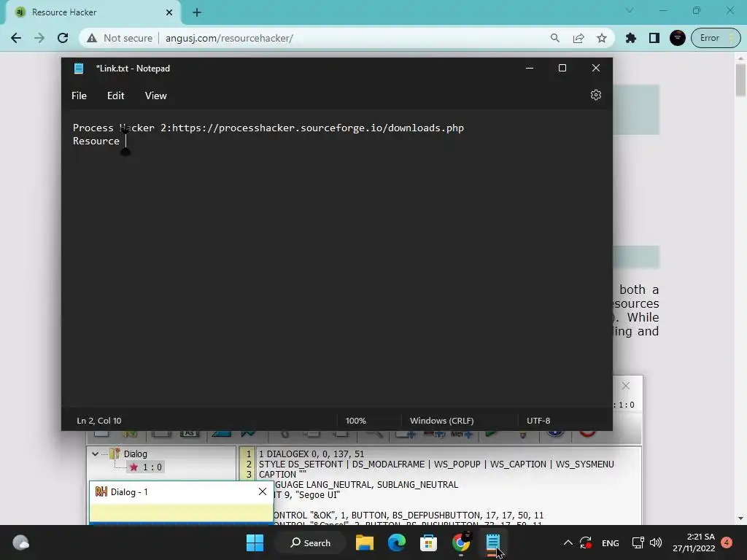Image resolution: width=747 pixels, height=560 pixels.
Task: Switch to Notepad in taskbar
Action: (x=492, y=542)
